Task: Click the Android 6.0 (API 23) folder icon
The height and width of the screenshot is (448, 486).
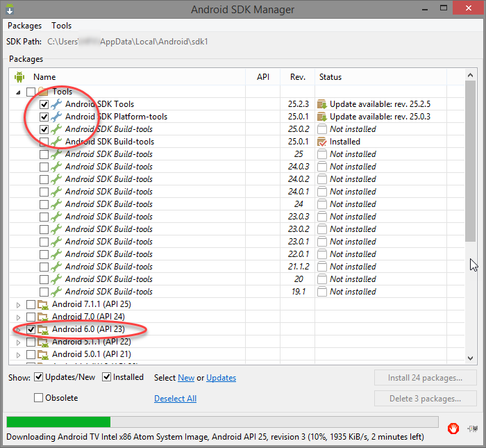Action: [x=43, y=329]
